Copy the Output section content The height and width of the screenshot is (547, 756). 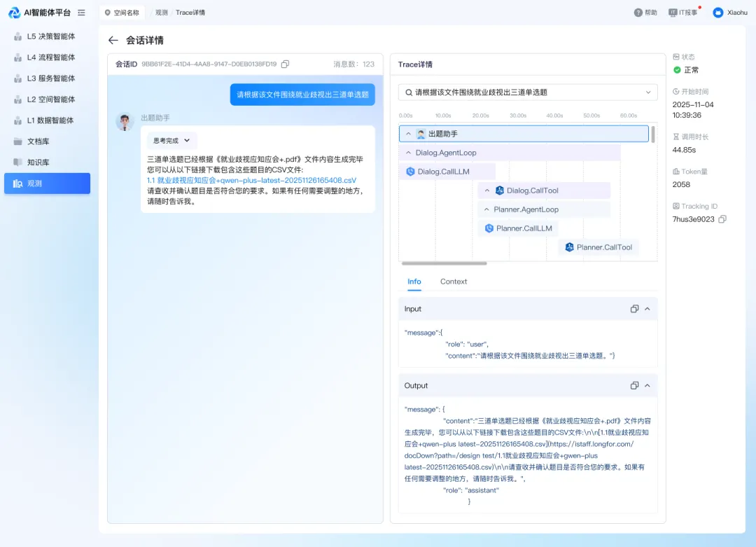[x=634, y=386]
